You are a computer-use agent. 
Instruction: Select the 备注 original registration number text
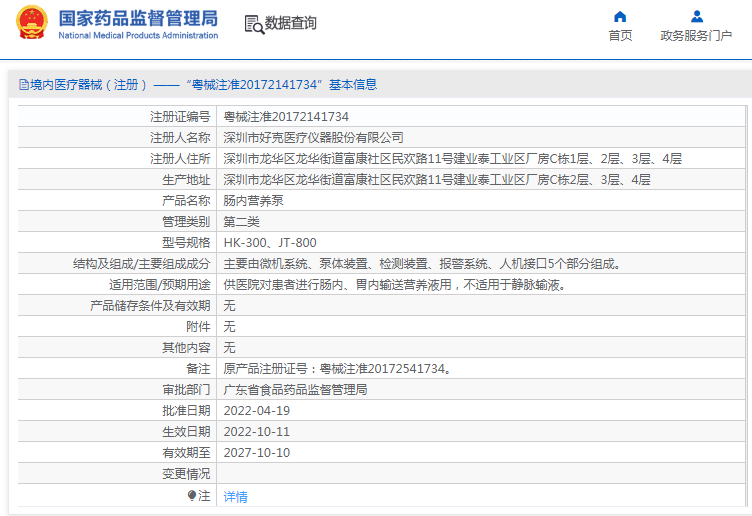pos(338,369)
